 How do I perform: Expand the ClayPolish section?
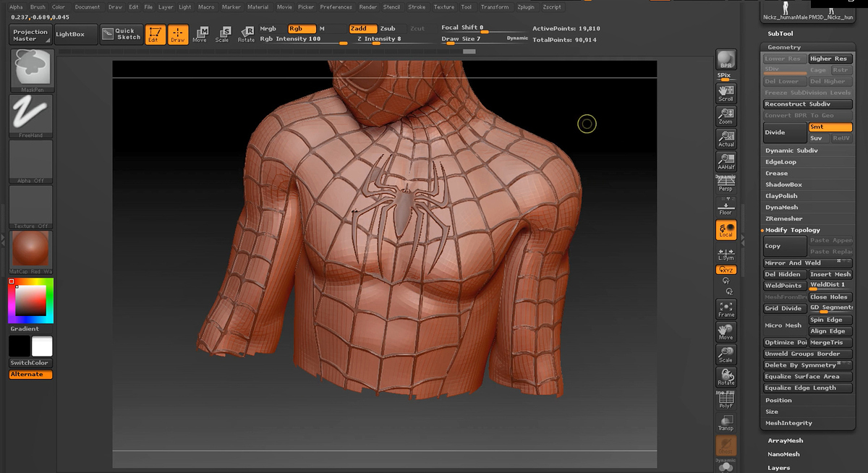(x=782, y=196)
